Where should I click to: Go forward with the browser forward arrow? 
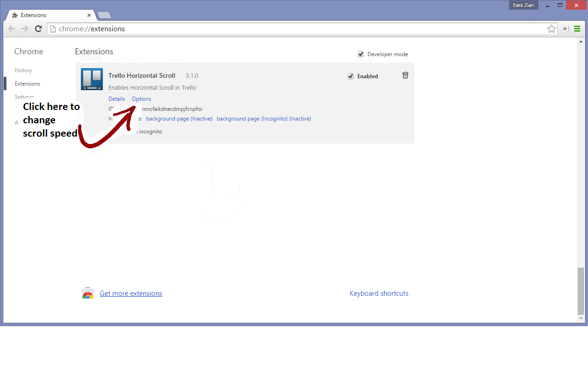coord(25,29)
